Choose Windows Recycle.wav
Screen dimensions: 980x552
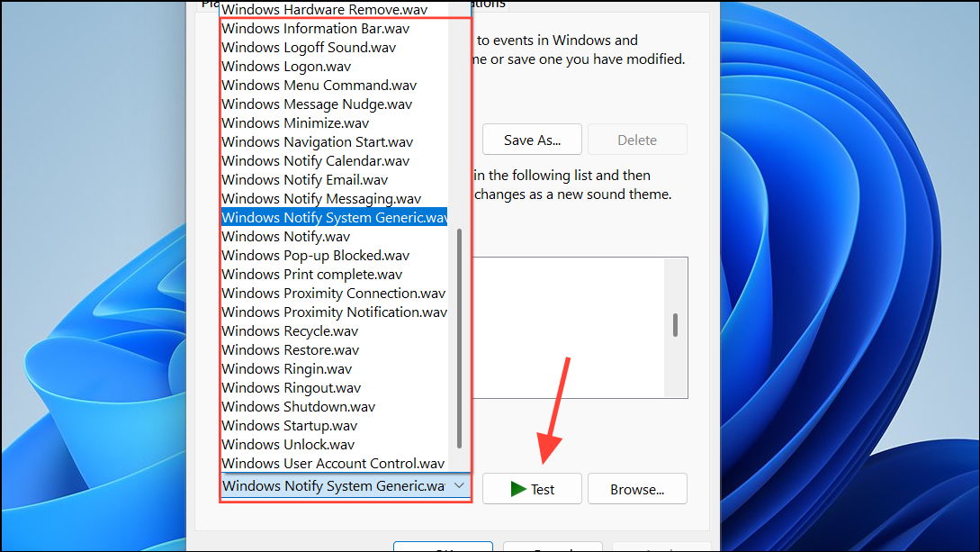click(x=335, y=331)
